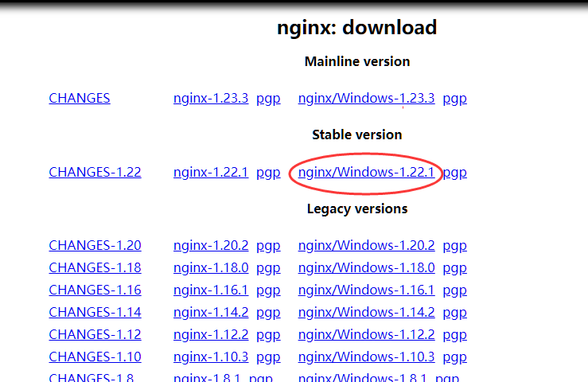Image resolution: width=588 pixels, height=382 pixels.
Task: Click the 'nginx: download' page title
Action: [357, 28]
